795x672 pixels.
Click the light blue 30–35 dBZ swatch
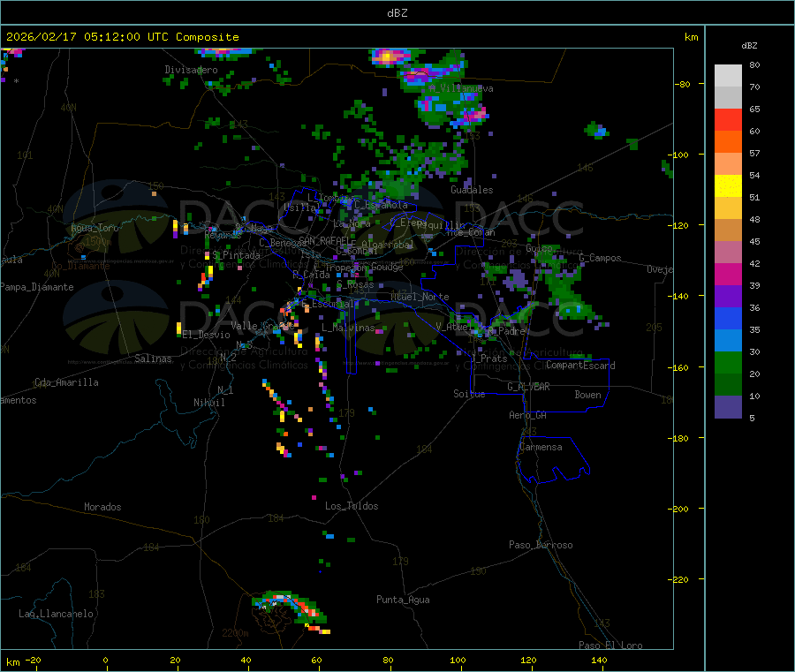pyautogui.click(x=728, y=341)
